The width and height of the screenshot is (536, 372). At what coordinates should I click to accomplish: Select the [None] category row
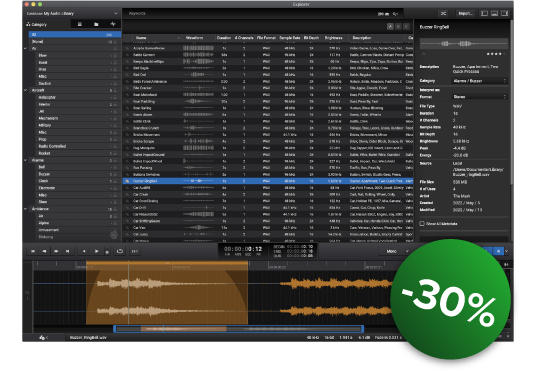75,42
